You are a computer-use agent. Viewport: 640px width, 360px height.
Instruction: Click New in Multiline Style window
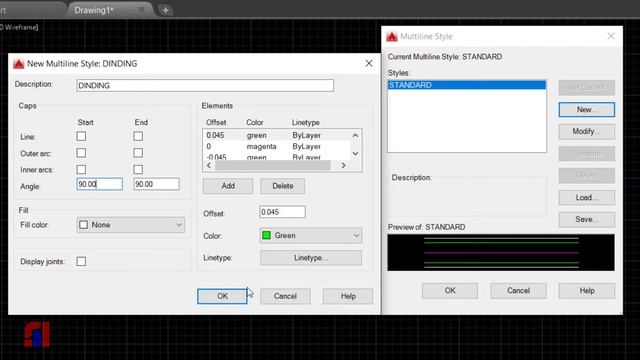point(587,110)
